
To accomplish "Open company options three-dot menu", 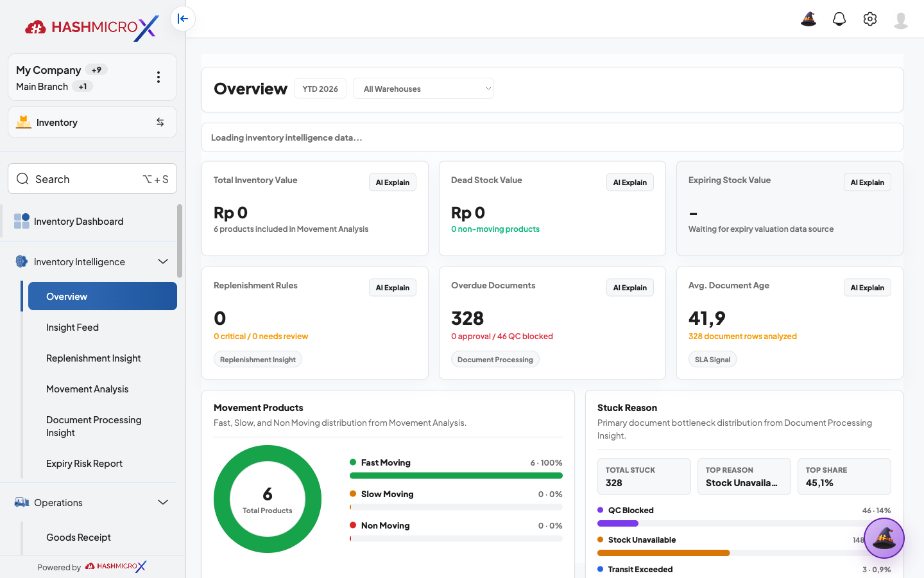I will pos(158,77).
